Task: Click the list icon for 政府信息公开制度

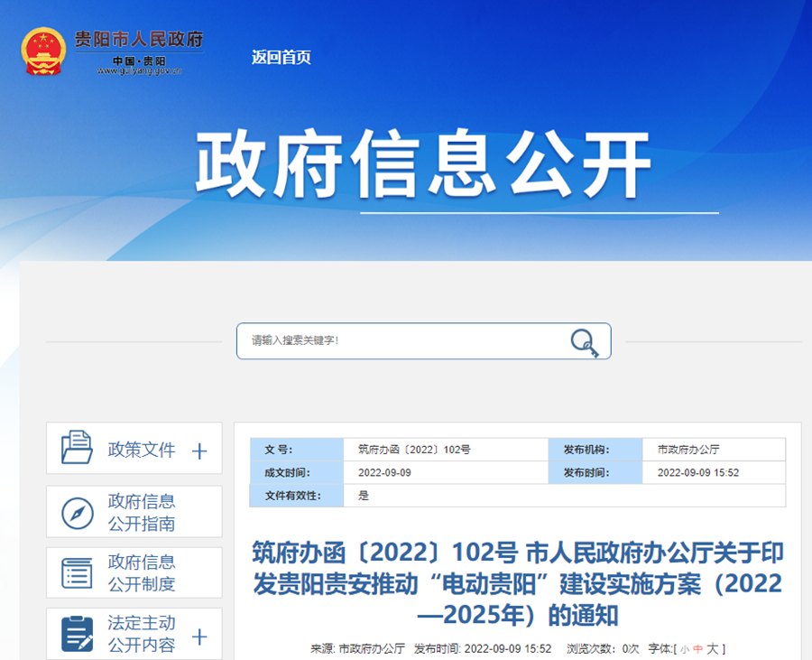Action: [77, 573]
